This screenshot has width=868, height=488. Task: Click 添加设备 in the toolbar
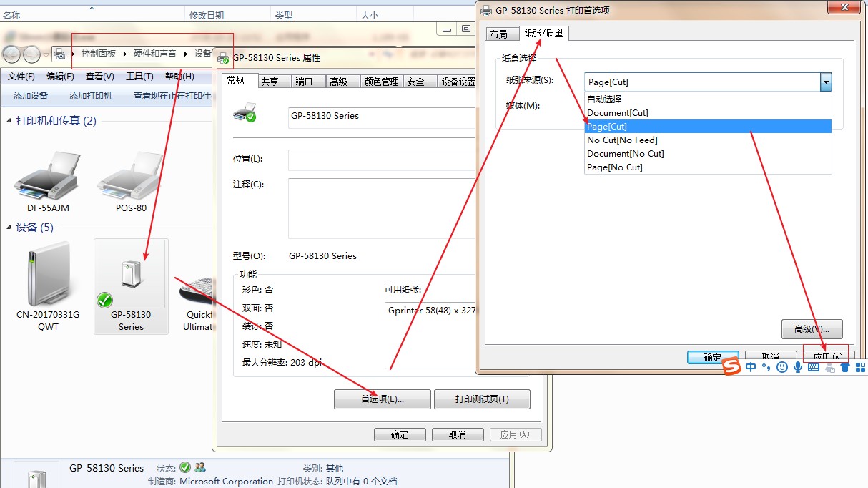[31, 95]
